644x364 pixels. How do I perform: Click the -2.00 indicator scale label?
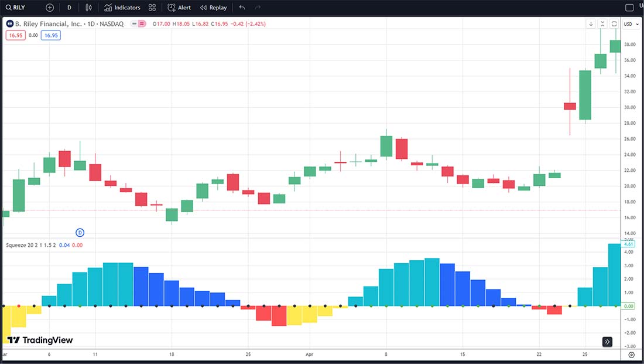pyautogui.click(x=629, y=333)
